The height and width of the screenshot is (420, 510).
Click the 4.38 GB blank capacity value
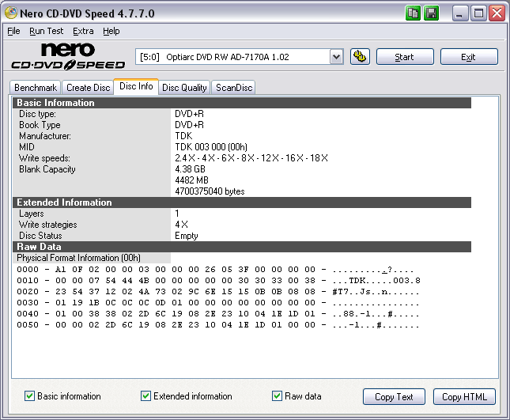[190, 169]
